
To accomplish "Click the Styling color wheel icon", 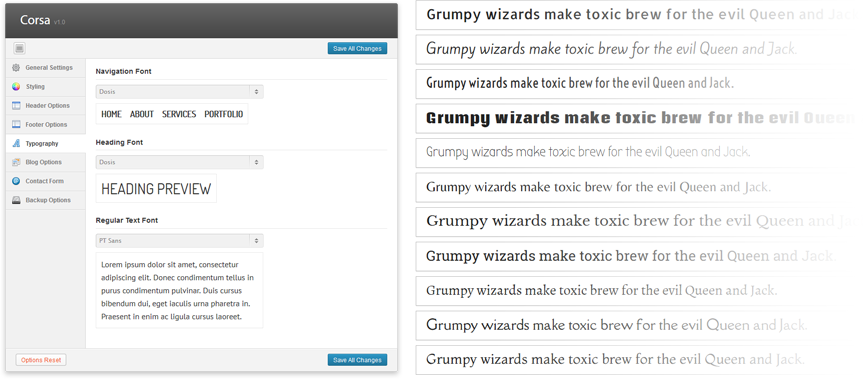I will pyautogui.click(x=16, y=86).
